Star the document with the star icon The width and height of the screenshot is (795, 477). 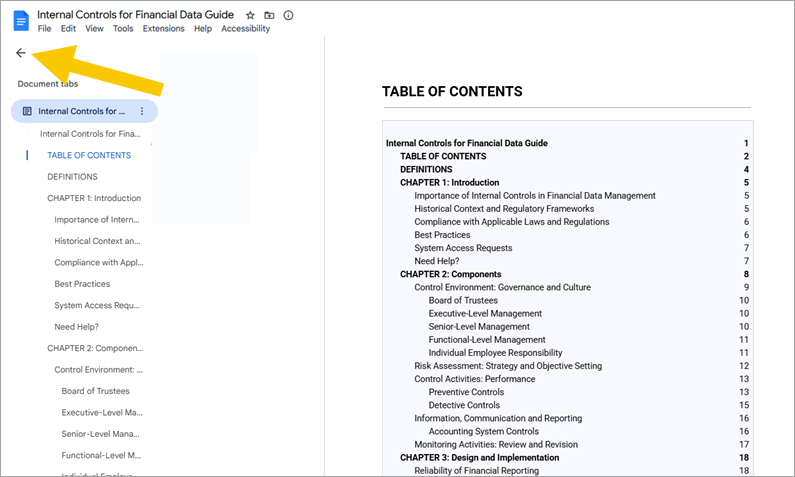[x=250, y=15]
